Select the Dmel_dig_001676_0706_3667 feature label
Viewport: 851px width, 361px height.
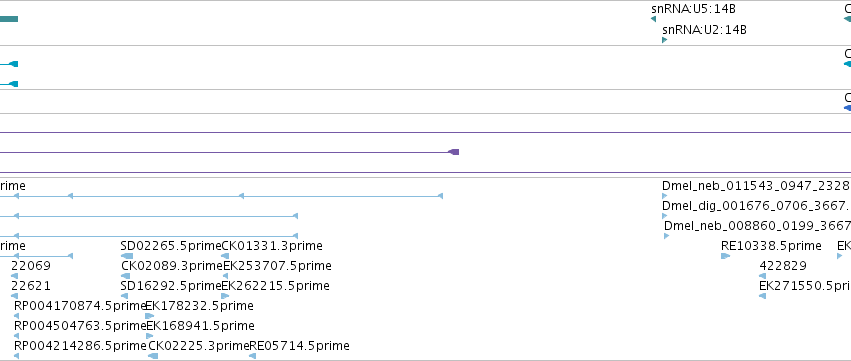click(x=756, y=206)
